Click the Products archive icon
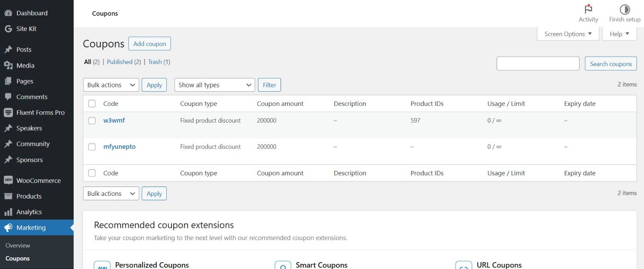644x269 pixels. pos(8,196)
